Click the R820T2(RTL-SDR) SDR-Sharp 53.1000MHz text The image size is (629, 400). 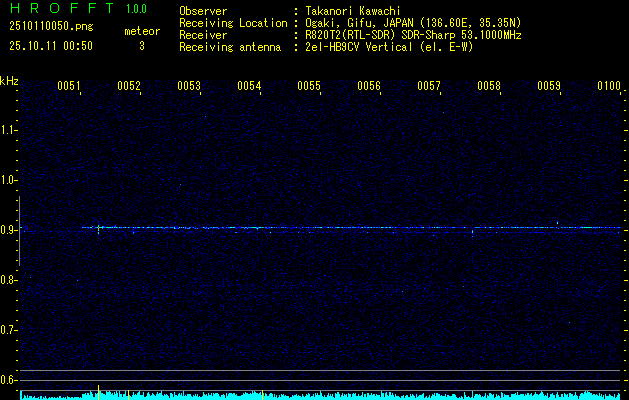tap(413, 35)
